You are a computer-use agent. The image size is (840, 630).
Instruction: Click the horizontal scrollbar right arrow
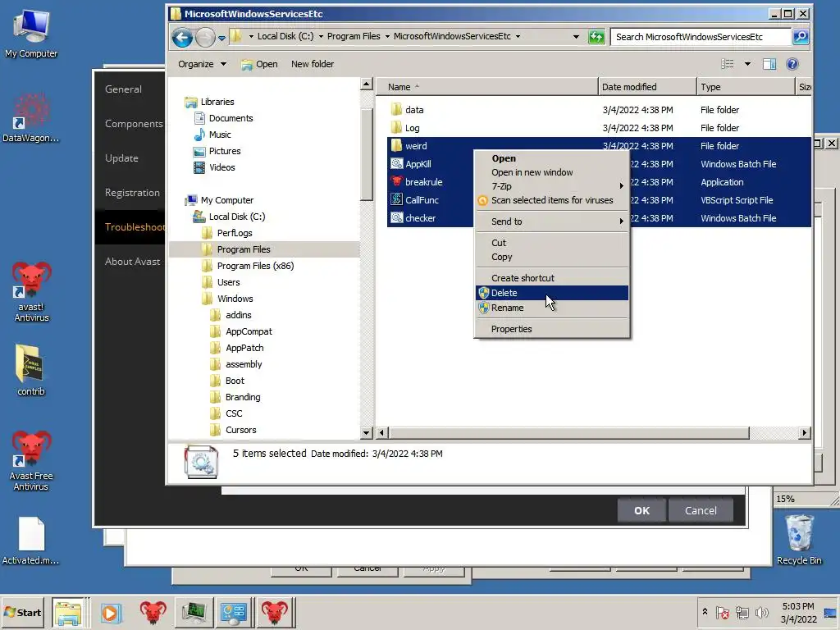[804, 433]
